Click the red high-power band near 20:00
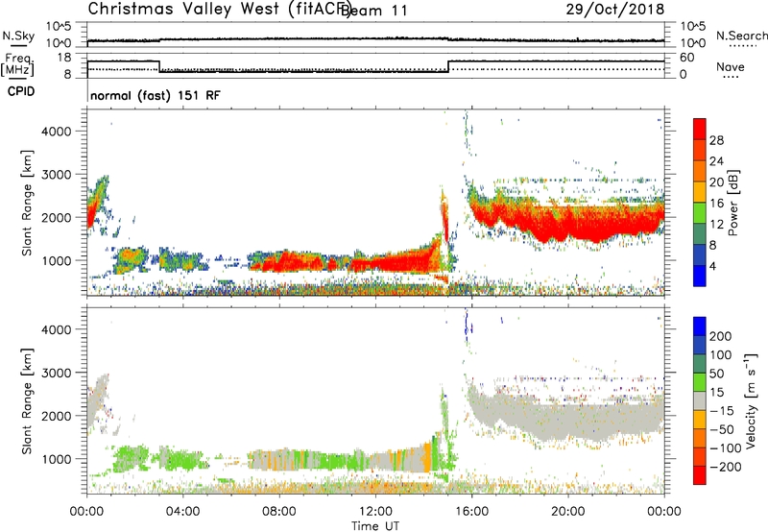 (x=568, y=221)
